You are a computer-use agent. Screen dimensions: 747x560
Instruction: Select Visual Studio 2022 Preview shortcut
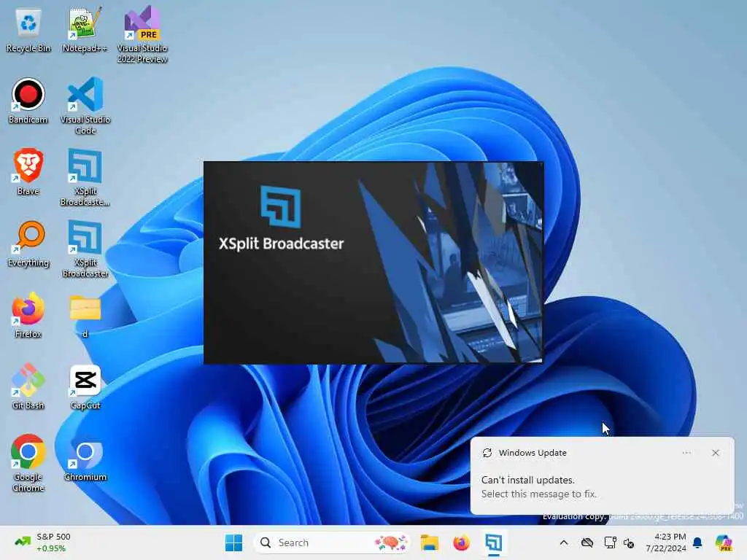click(142, 34)
